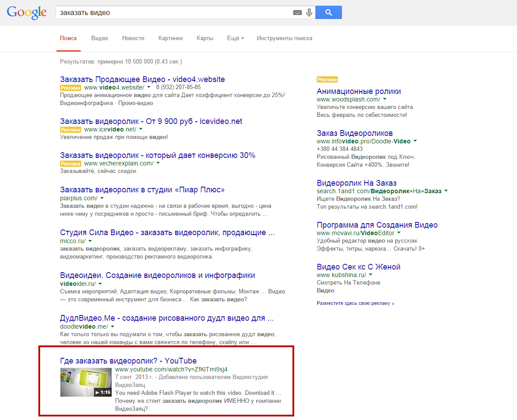Switch to the Картинки tab

click(170, 38)
